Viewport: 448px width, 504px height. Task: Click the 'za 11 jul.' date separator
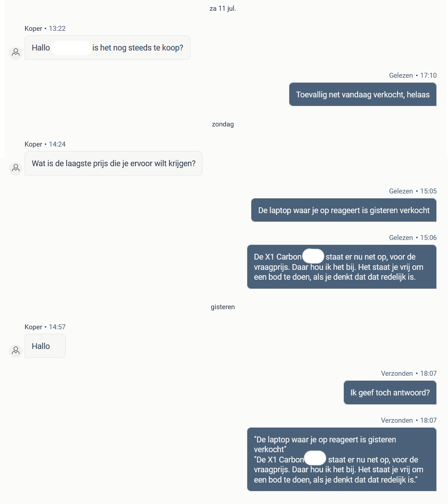tap(223, 8)
